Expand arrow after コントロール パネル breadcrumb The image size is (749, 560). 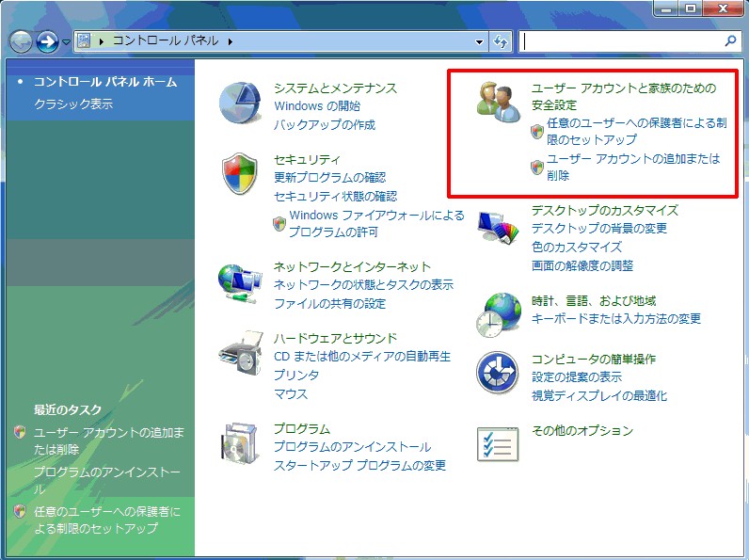pyautogui.click(x=231, y=42)
